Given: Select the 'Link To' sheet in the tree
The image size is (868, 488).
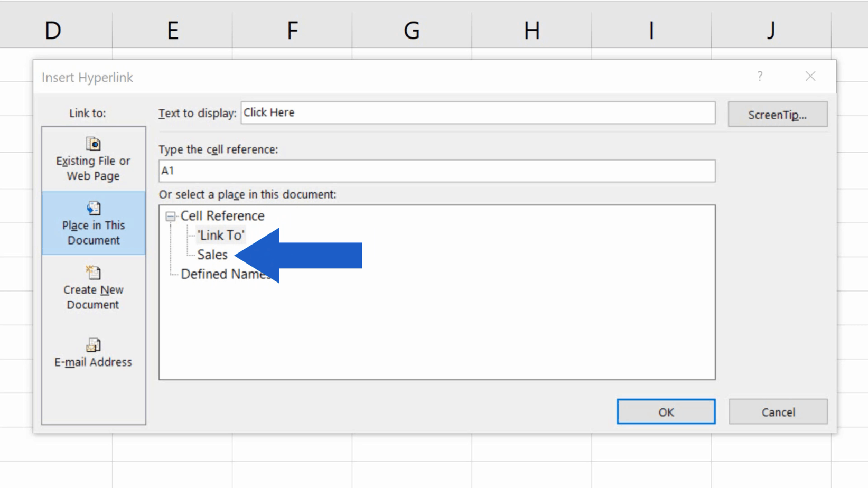Looking at the screenshot, I should pyautogui.click(x=221, y=235).
